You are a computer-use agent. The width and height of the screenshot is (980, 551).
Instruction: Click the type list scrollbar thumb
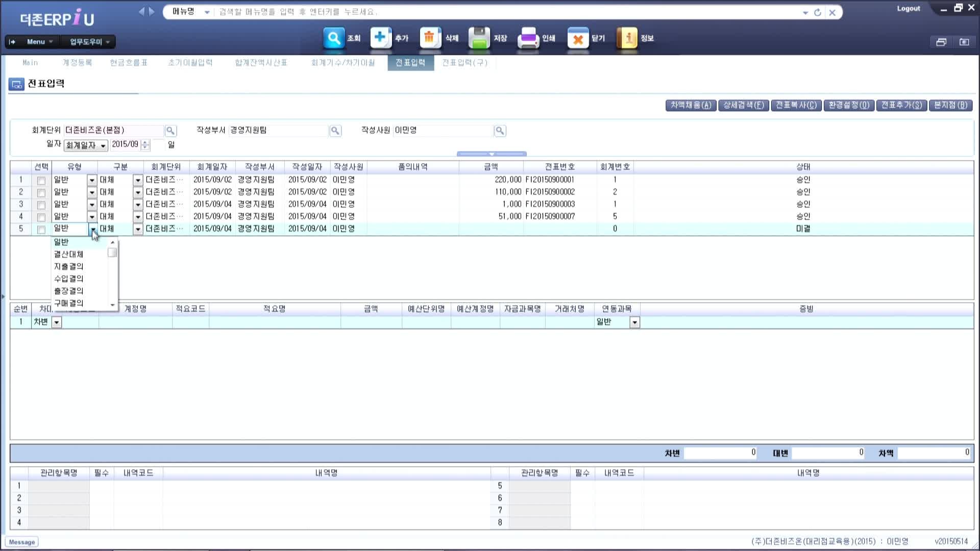112,253
